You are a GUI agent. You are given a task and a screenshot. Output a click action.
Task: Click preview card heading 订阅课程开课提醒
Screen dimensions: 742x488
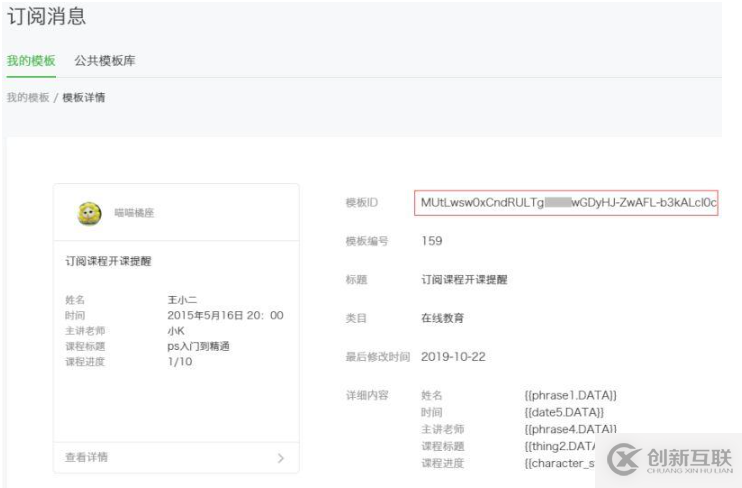tap(108, 261)
